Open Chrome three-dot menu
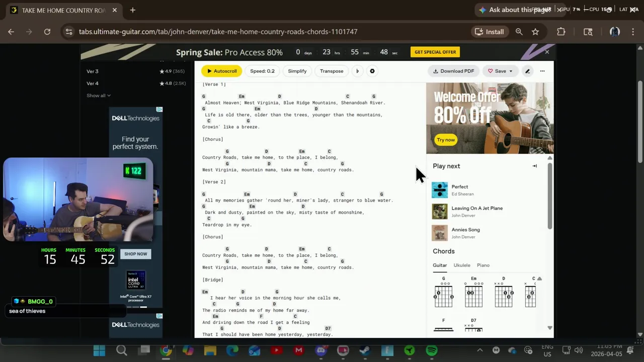 (632, 32)
